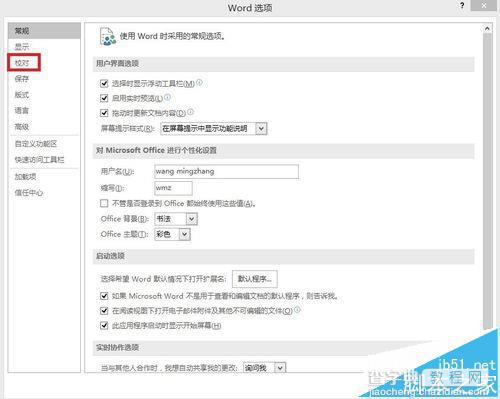Image resolution: width=500 pixels, height=399 pixels.
Task: Click the 缩写 initials input field
Action: tap(173, 188)
